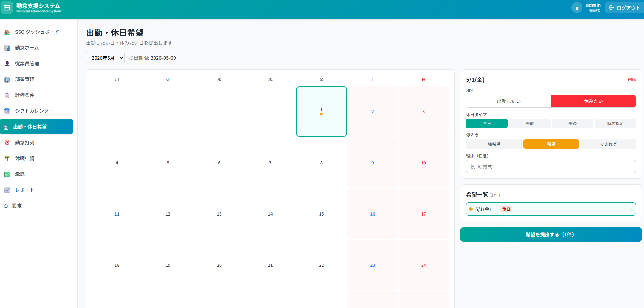
Task: Click the 理由 text input field
Action: pyautogui.click(x=551, y=167)
